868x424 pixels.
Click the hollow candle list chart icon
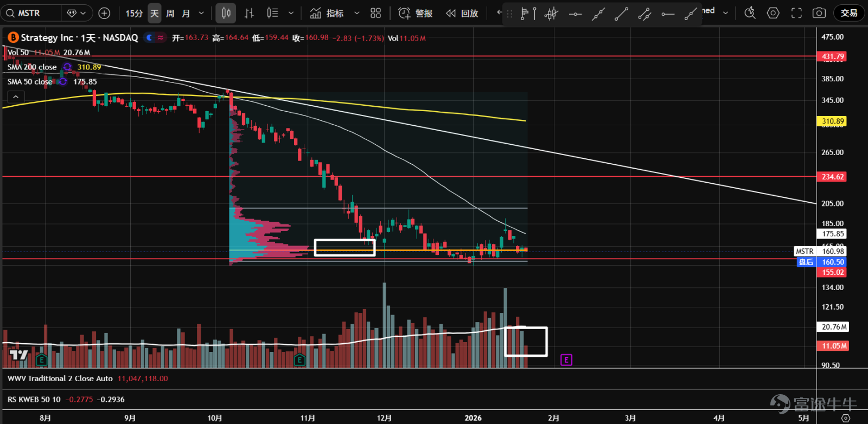click(x=272, y=13)
